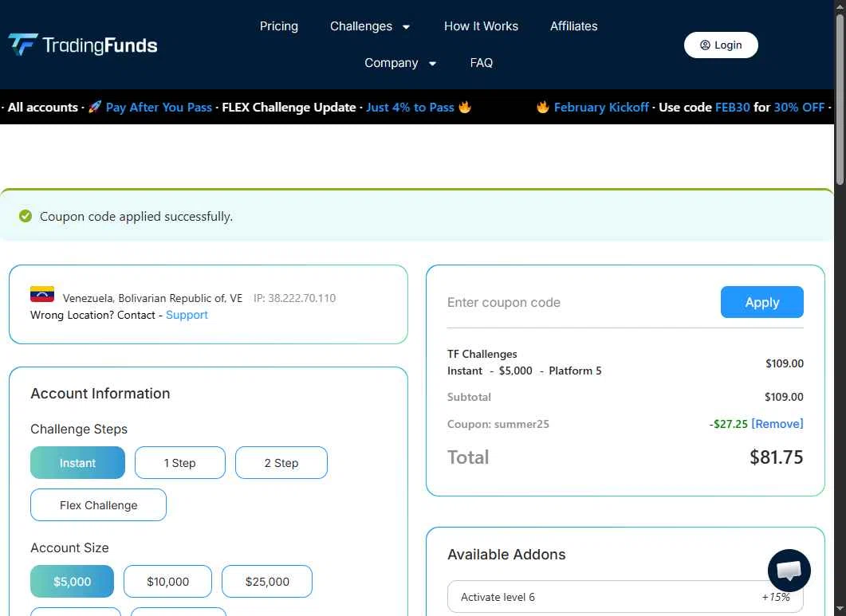Click the page vertical scrollbar
Image resolution: width=846 pixels, height=616 pixels.
(840, 100)
